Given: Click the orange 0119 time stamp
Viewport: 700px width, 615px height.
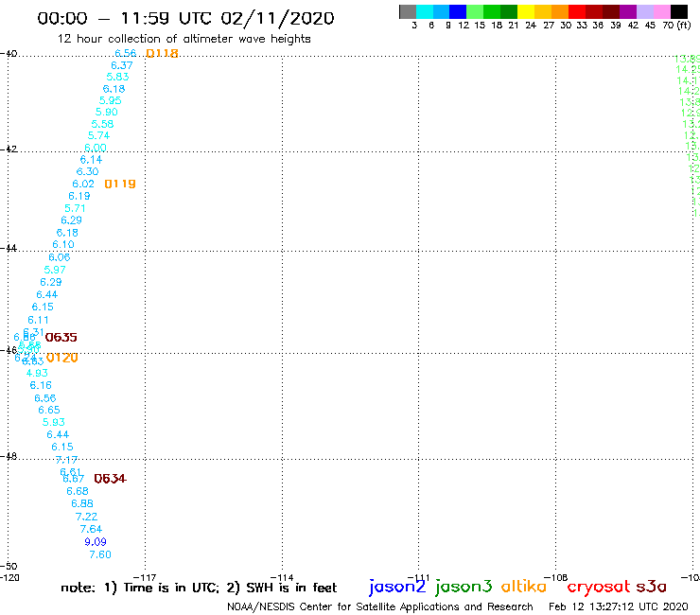Looking at the screenshot, I should coord(120,184).
